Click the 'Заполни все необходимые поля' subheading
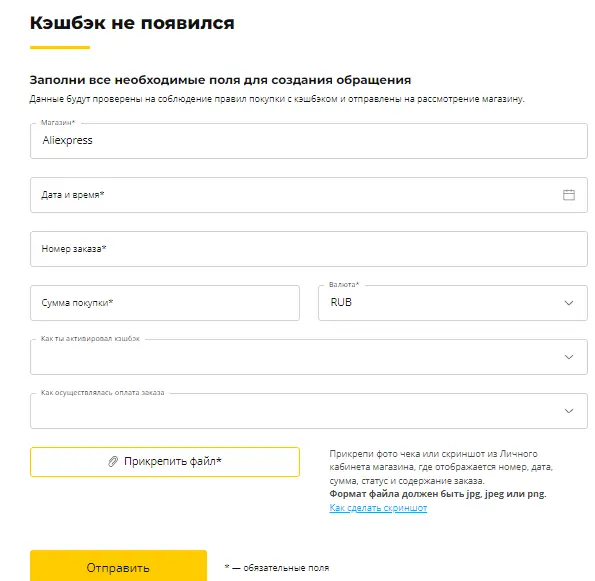This screenshot has height=581, width=595. (220, 80)
